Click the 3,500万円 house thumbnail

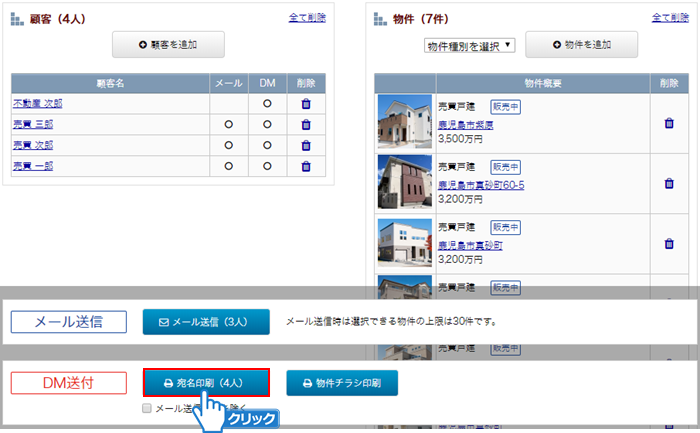(405, 122)
